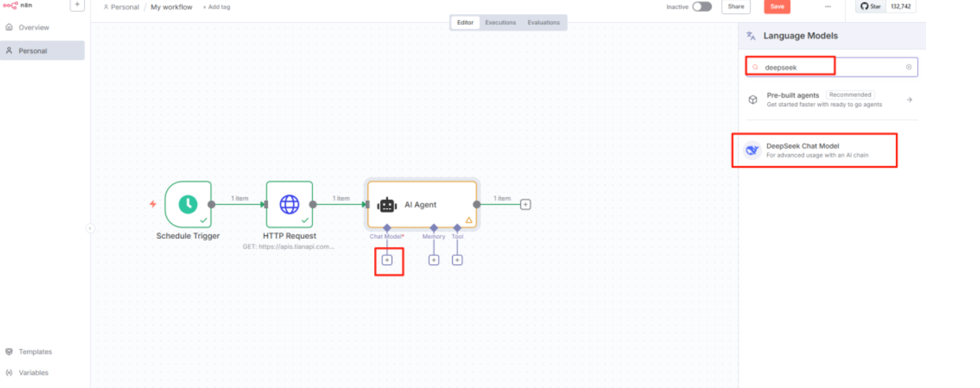
Task: Click the Schedule Trigger output connector dot
Action: pos(211,204)
